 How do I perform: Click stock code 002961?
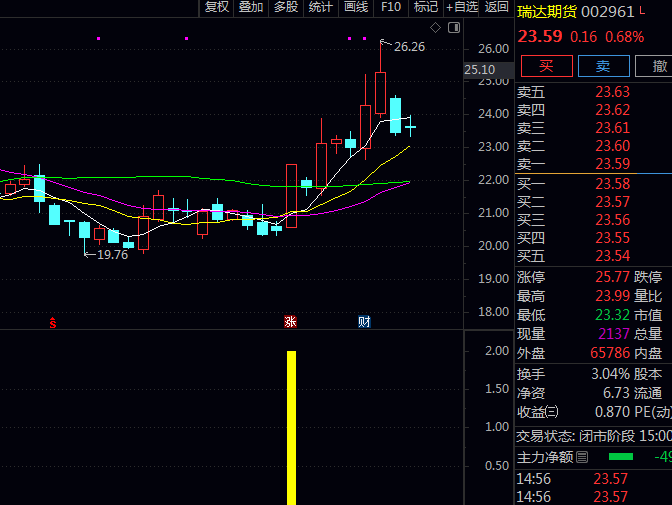coord(607,12)
